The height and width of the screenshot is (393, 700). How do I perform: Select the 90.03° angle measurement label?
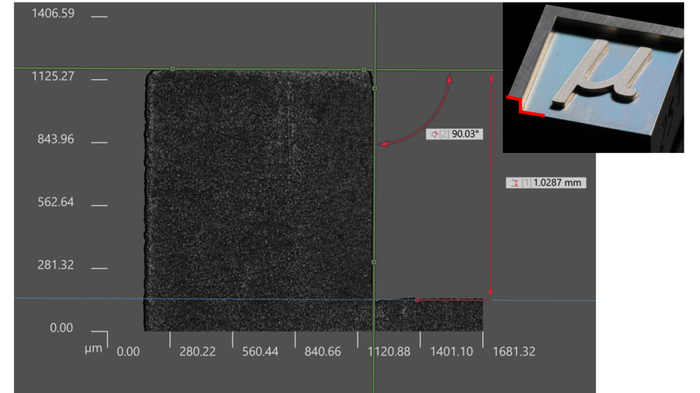[x=454, y=134]
